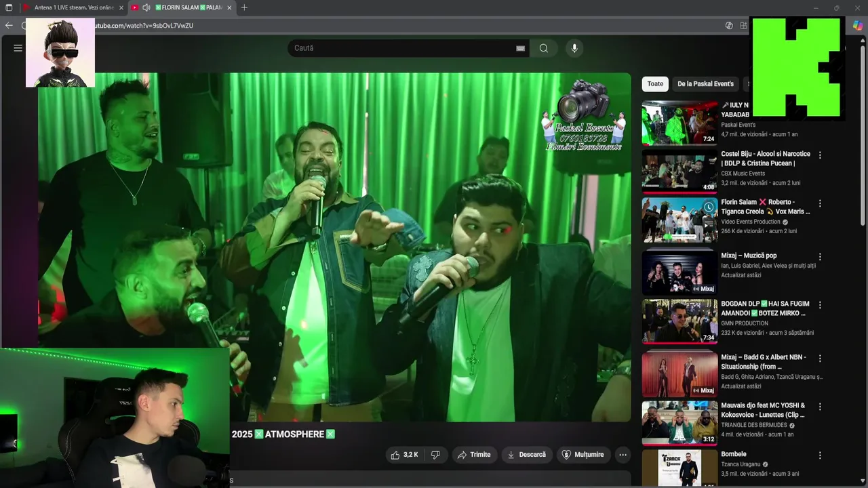Open browser extensions icon in toolbar
Viewport: 868px width, 488px height.
tap(744, 25)
